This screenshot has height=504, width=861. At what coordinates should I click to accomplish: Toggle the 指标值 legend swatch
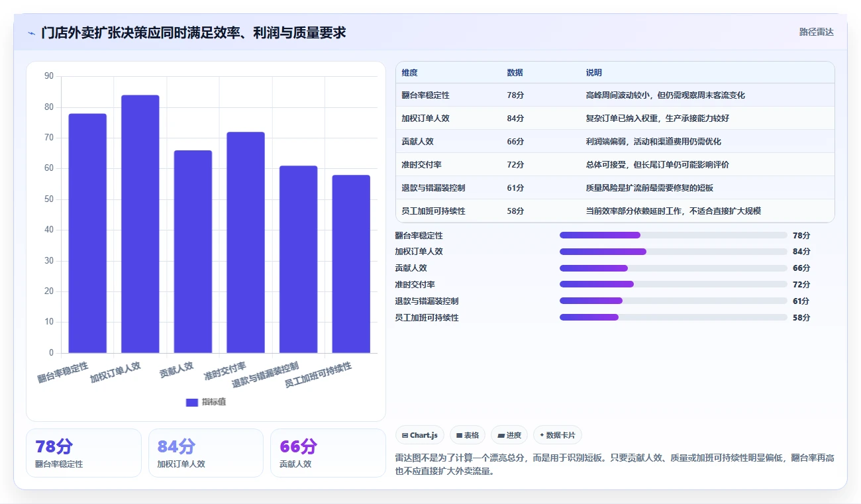pos(192,402)
